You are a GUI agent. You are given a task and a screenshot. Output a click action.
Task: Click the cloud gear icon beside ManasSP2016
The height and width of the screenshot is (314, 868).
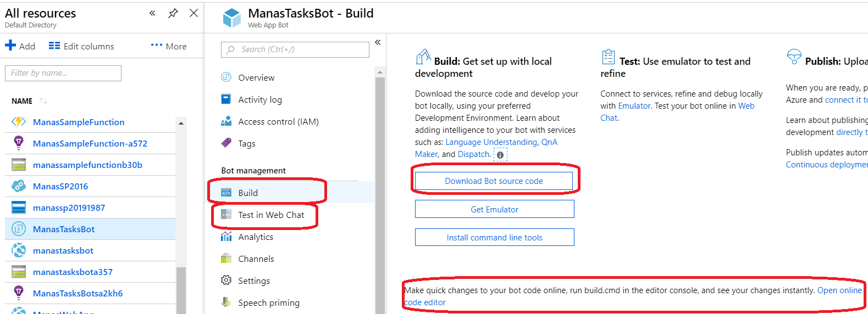click(x=19, y=186)
